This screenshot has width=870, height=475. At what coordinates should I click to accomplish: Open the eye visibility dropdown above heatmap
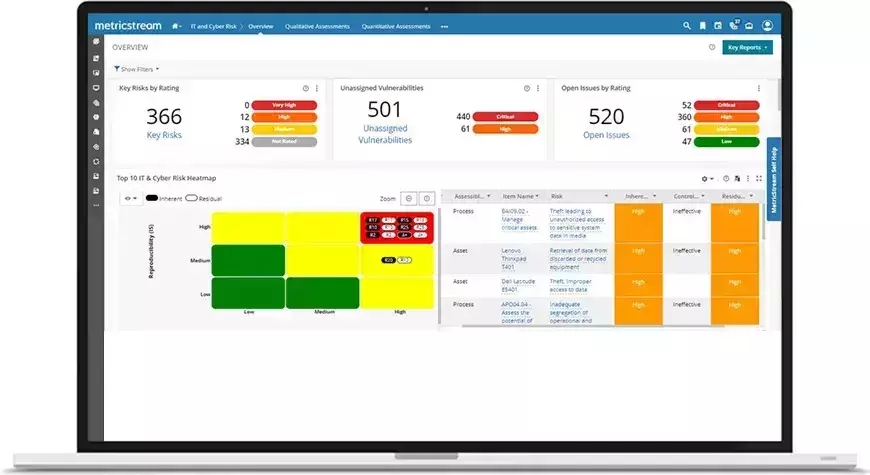[130, 199]
